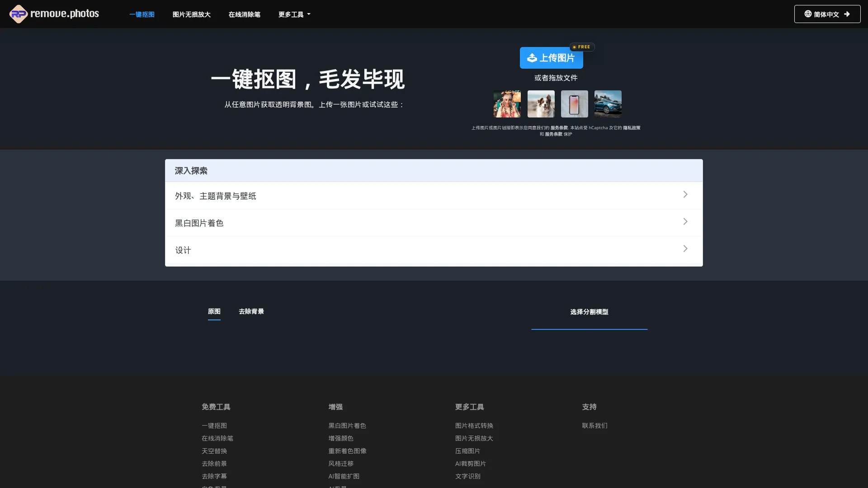Open 在线消除笔 in the top navigation
868x488 pixels.
click(245, 14)
